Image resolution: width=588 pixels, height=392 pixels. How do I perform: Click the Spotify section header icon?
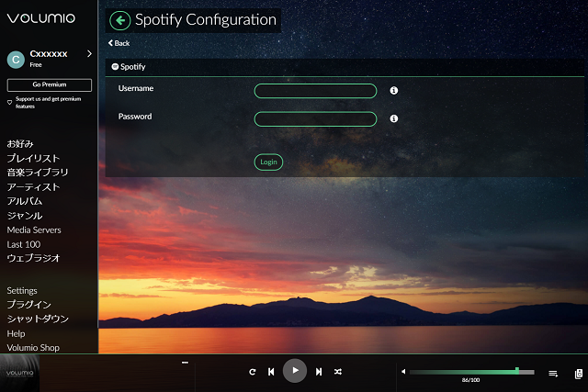[x=115, y=67]
